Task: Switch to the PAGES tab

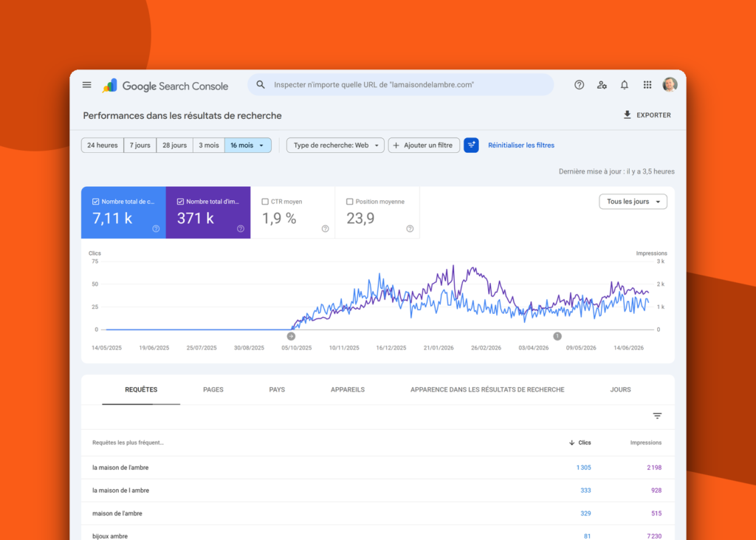Action: (x=213, y=389)
